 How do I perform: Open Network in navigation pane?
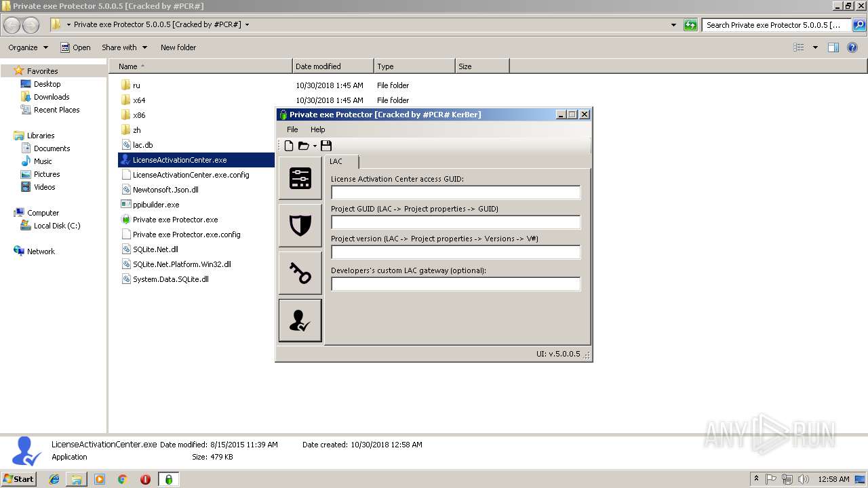pyautogui.click(x=41, y=251)
